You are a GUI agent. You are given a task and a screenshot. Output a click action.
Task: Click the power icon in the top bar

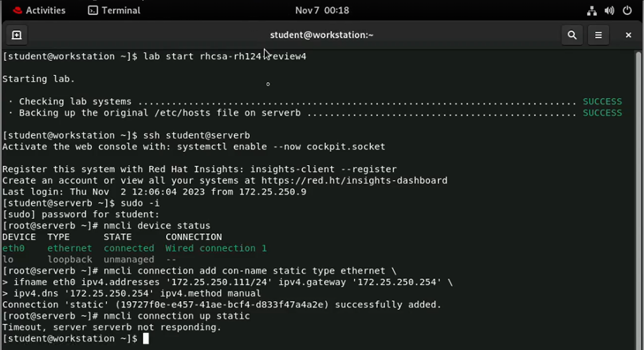click(627, 10)
